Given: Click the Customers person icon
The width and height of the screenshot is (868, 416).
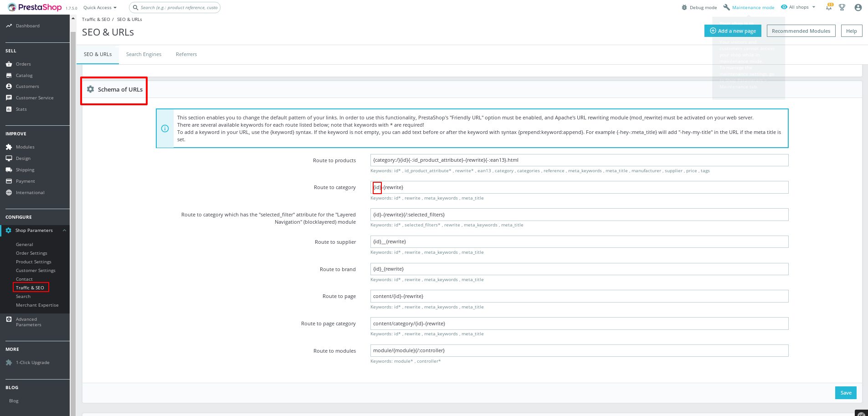Looking at the screenshot, I should [x=9, y=87].
